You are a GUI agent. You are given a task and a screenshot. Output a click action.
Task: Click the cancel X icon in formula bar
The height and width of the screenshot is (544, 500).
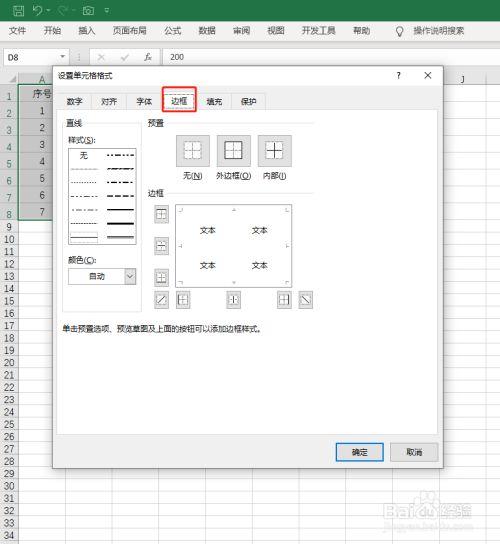(101, 57)
